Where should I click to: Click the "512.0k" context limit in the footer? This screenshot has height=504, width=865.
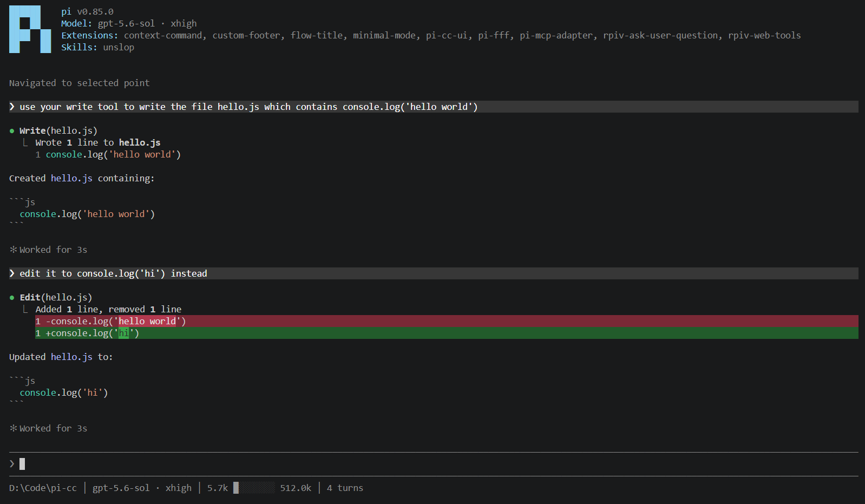pyautogui.click(x=296, y=488)
